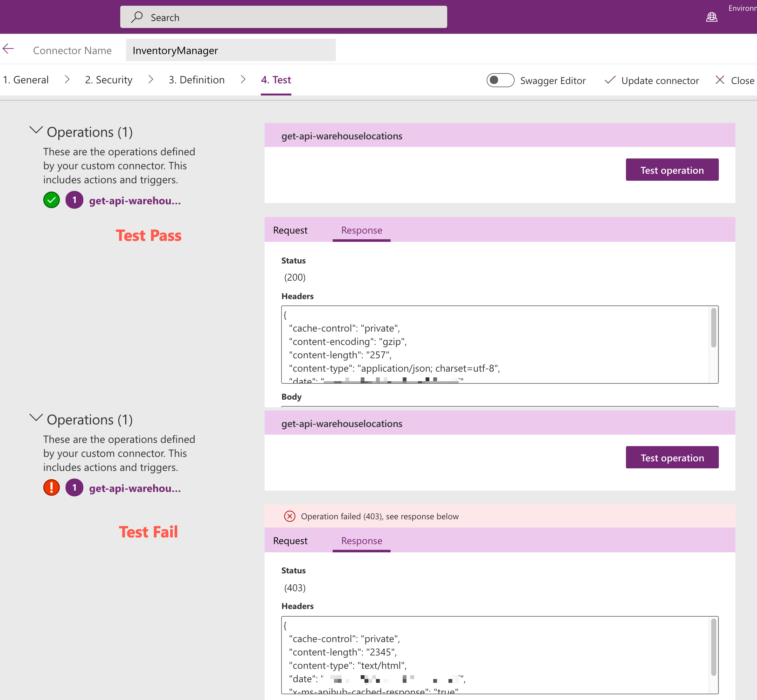Open the environment globe icon
The width and height of the screenshot is (757, 700).
point(712,17)
